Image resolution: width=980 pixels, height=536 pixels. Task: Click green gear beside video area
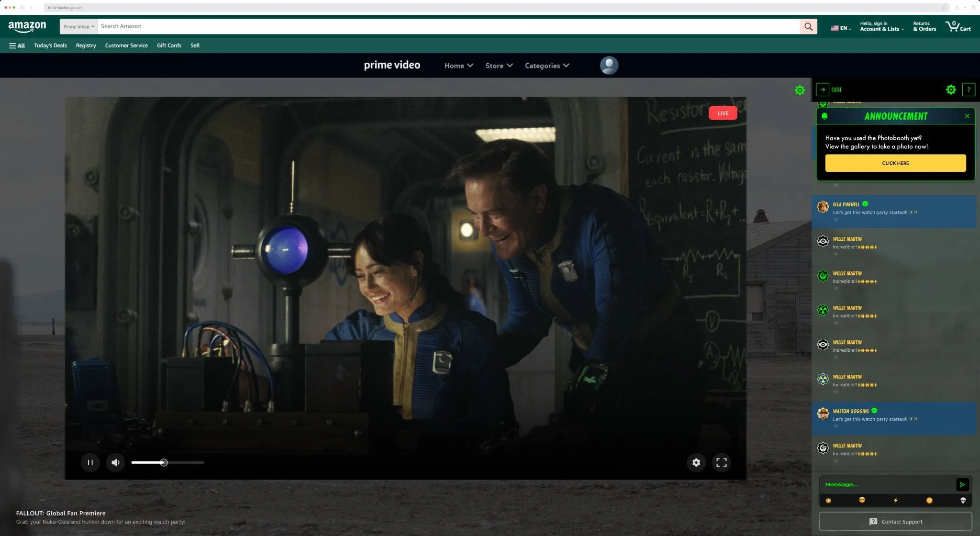(x=800, y=90)
